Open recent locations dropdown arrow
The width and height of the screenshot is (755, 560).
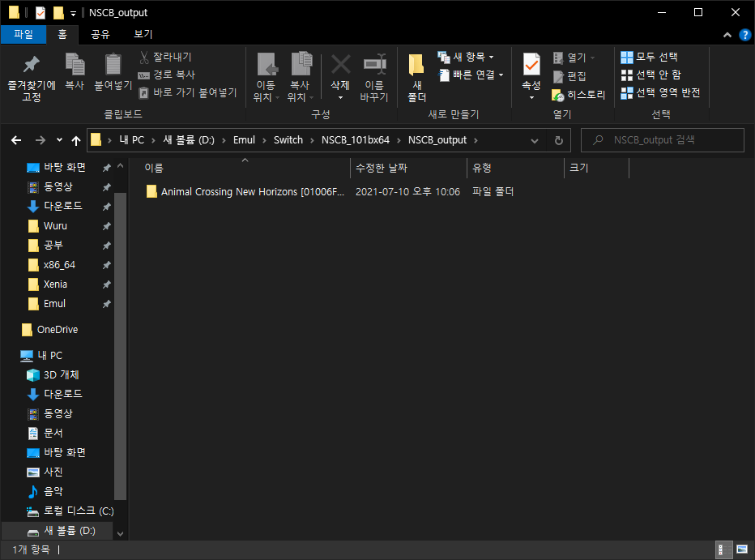click(x=59, y=140)
